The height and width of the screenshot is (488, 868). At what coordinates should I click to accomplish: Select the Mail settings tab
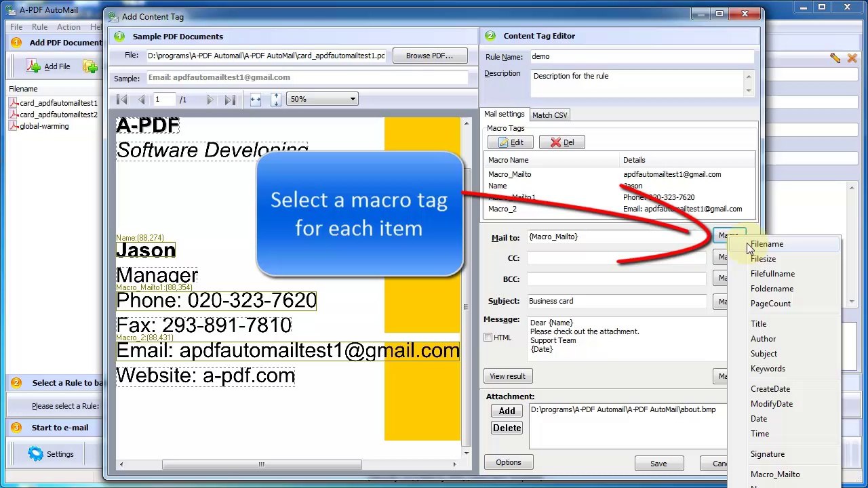tap(504, 114)
